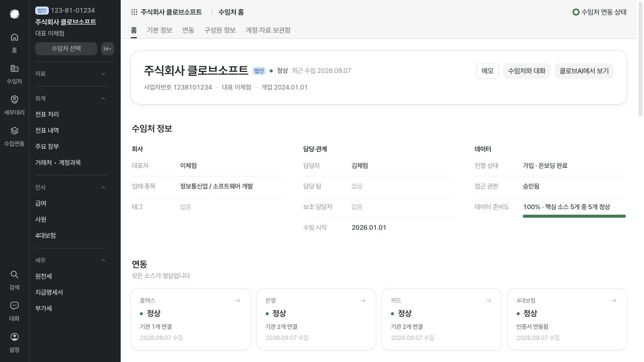Switch to 기본 정보 tab
The height and width of the screenshot is (362, 644).
pyautogui.click(x=159, y=30)
